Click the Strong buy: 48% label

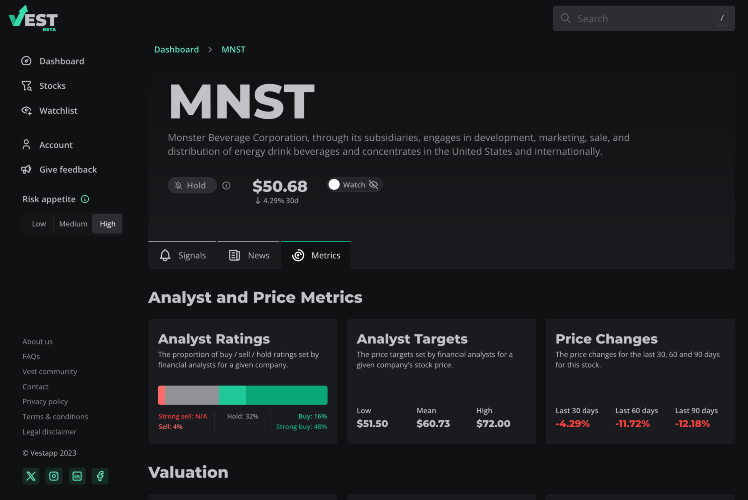(301, 427)
